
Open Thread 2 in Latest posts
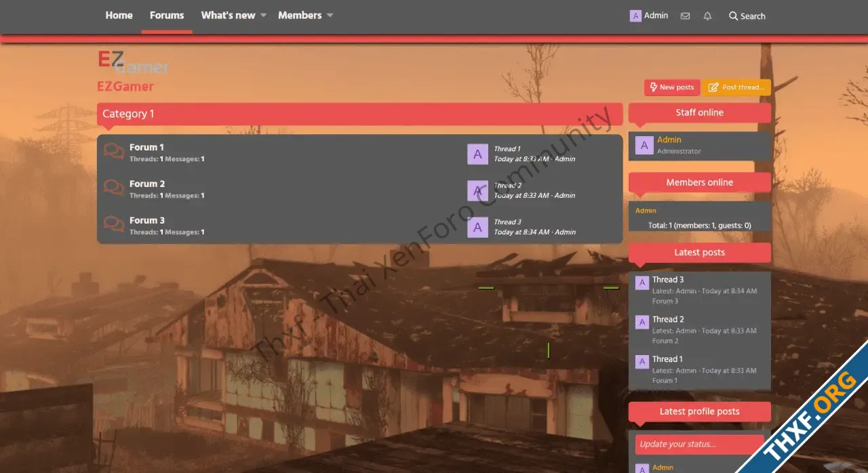[668, 319]
